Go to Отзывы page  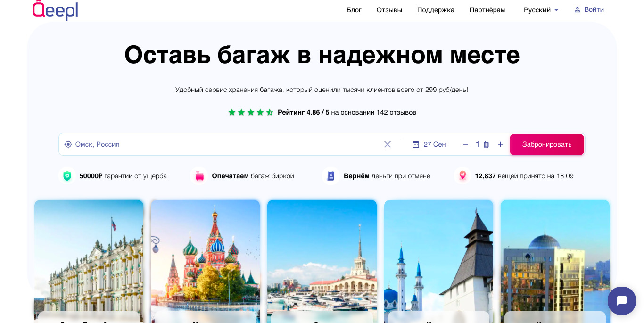[389, 10]
